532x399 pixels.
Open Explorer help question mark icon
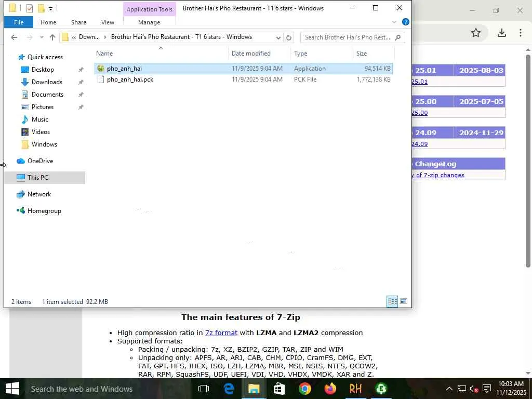405,22
